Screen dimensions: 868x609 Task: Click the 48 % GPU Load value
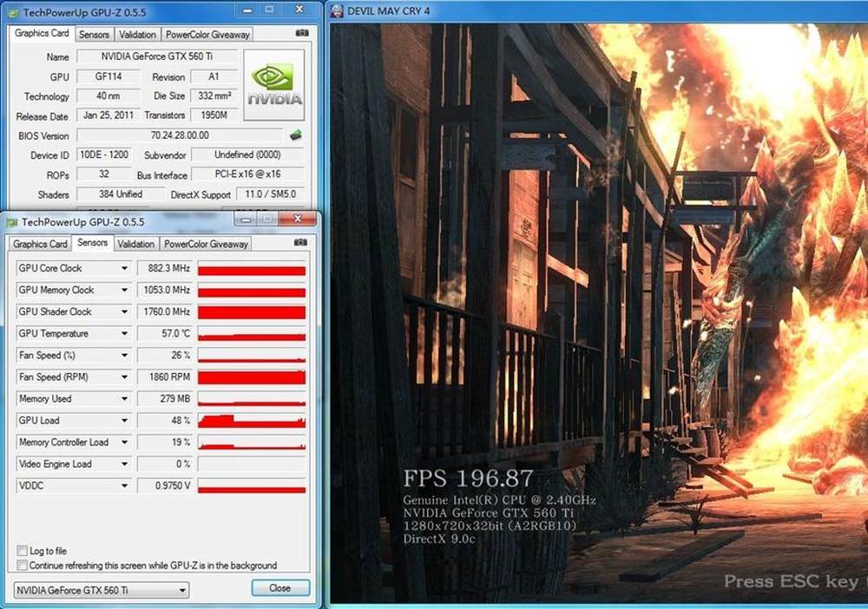tap(165, 421)
